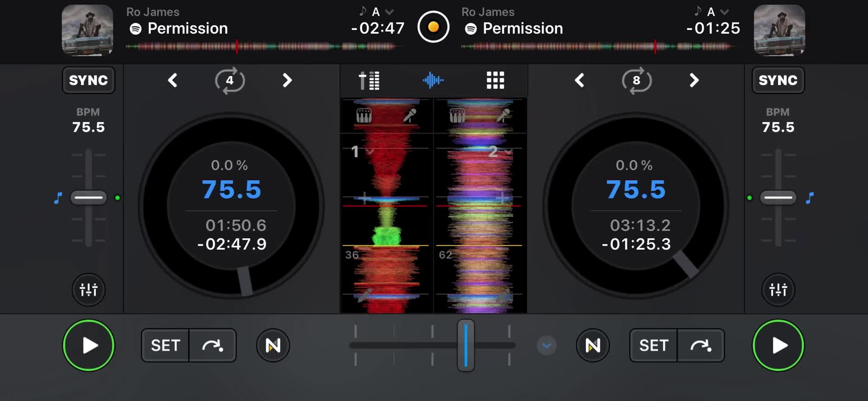Toggle the 4-beat loop on the left deck
Screen dimensions: 868x401
[x=230, y=81]
